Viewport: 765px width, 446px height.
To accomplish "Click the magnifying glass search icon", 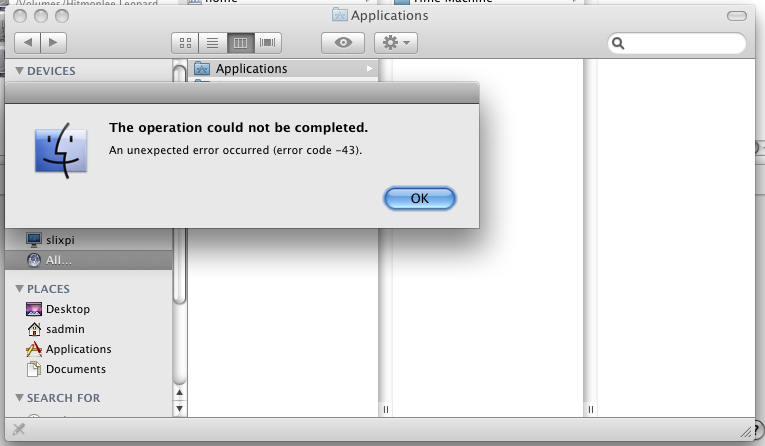I will click(x=618, y=43).
